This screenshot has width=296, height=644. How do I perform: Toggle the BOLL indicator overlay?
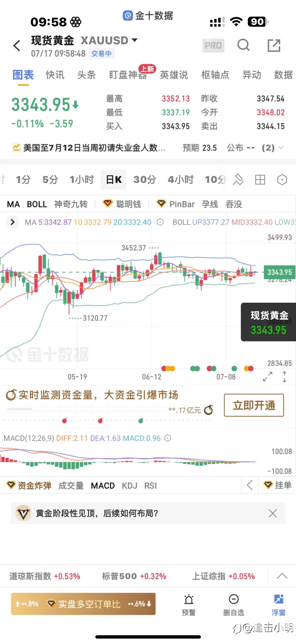pyautogui.click(x=37, y=204)
